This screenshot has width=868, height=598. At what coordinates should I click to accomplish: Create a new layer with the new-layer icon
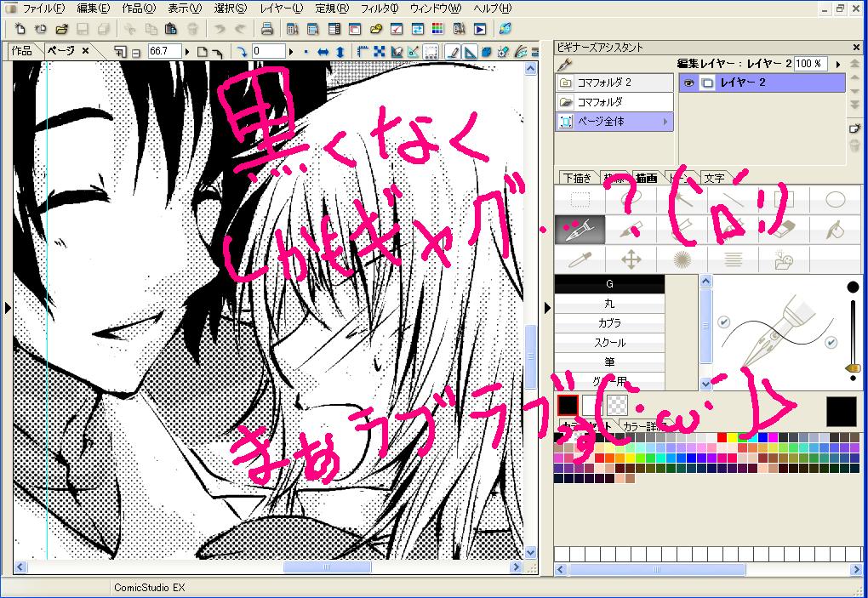click(854, 128)
